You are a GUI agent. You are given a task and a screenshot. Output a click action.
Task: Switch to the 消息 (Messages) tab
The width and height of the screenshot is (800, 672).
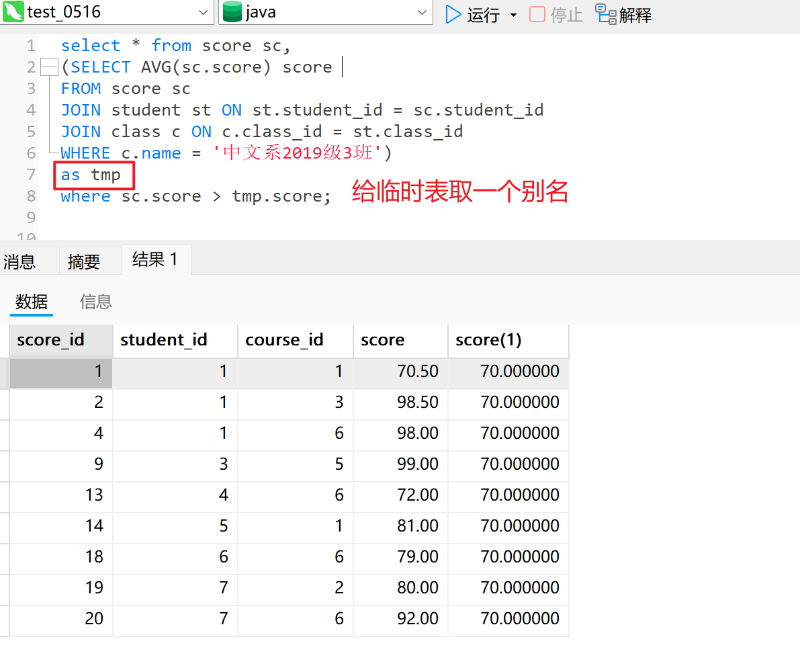(x=19, y=262)
